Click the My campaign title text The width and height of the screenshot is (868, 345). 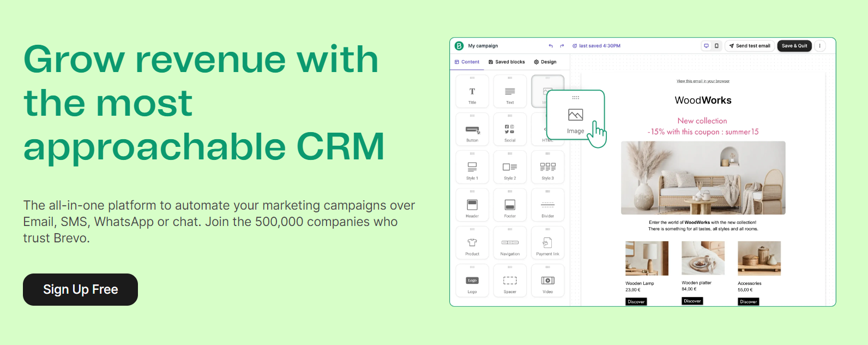point(483,46)
